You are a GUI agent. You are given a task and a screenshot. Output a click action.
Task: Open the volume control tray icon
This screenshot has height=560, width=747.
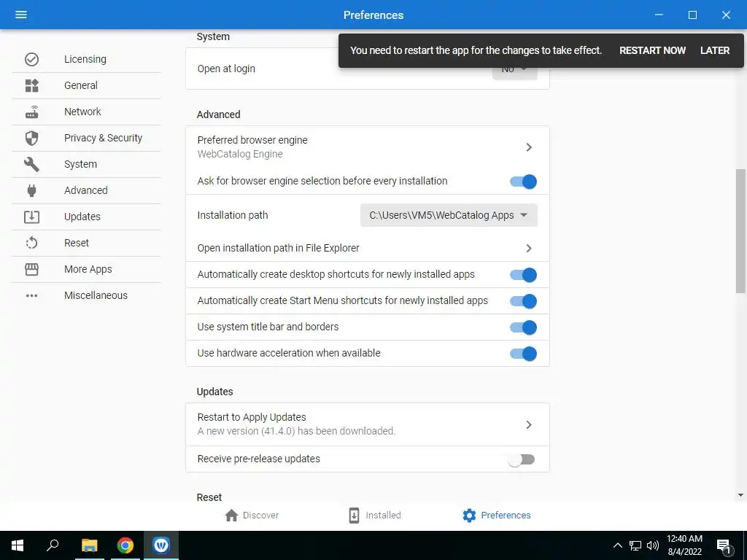(x=653, y=545)
